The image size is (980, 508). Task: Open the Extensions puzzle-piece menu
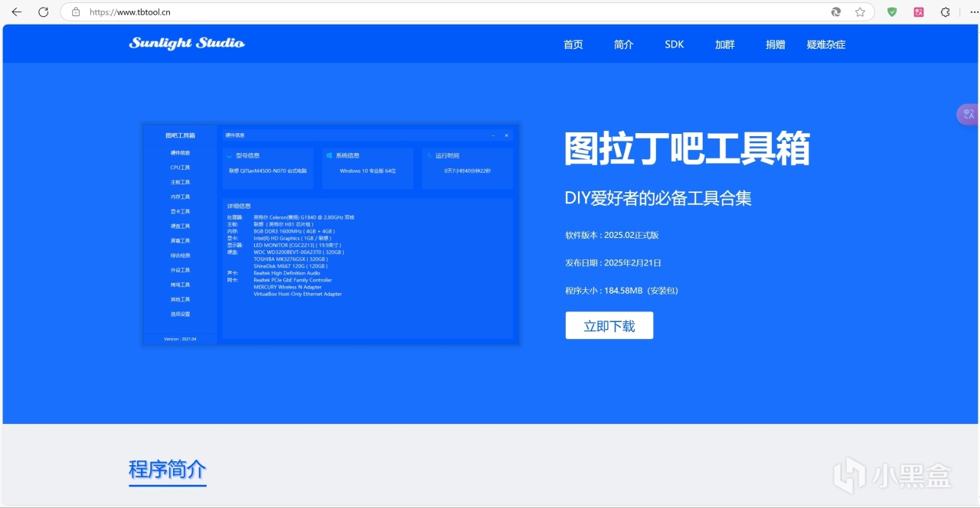click(946, 12)
